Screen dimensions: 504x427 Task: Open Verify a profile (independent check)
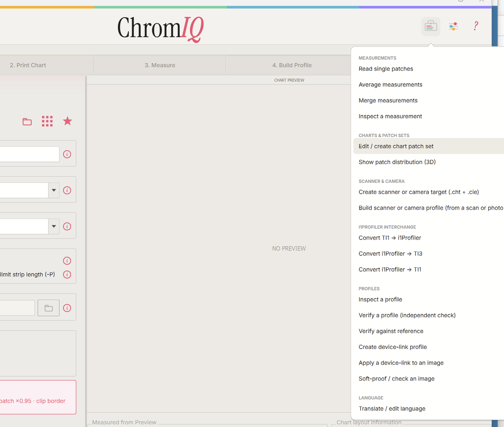pyautogui.click(x=429, y=315)
